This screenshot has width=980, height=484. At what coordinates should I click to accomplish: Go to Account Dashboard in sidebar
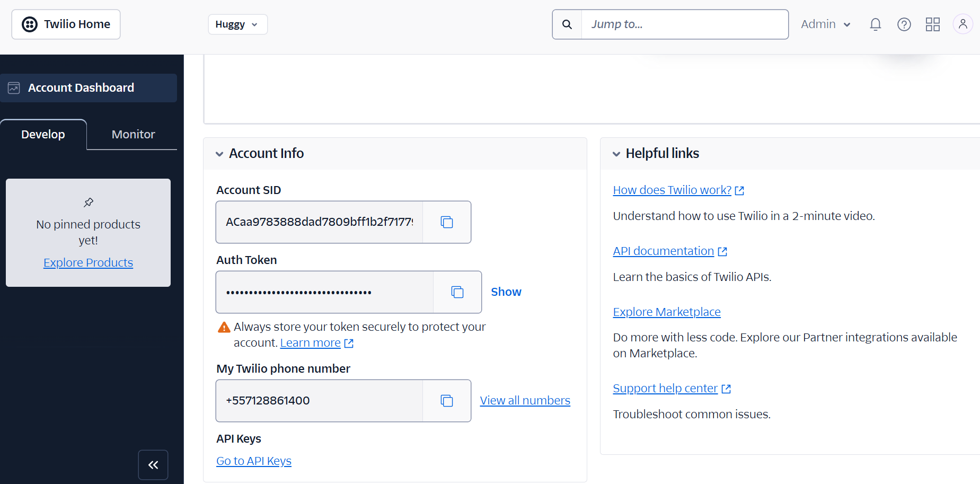coord(89,88)
